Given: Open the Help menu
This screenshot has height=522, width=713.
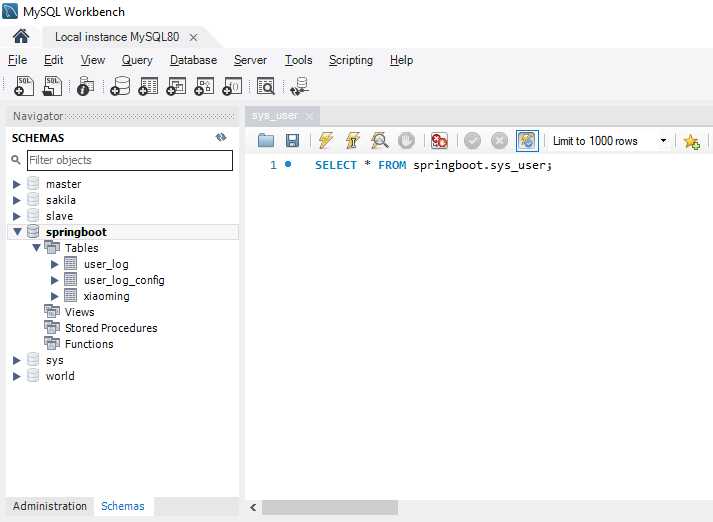Looking at the screenshot, I should [401, 60].
